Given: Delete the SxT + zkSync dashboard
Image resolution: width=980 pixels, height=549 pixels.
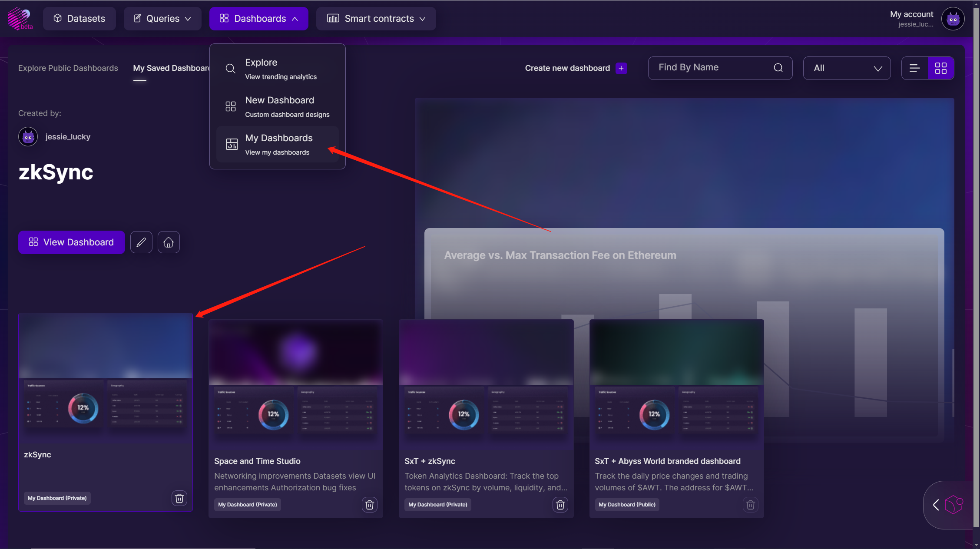Looking at the screenshot, I should pyautogui.click(x=560, y=505).
